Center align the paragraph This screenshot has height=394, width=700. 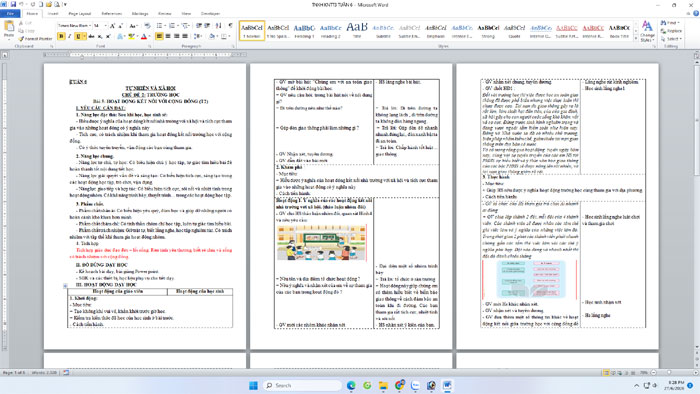[x=168, y=37]
